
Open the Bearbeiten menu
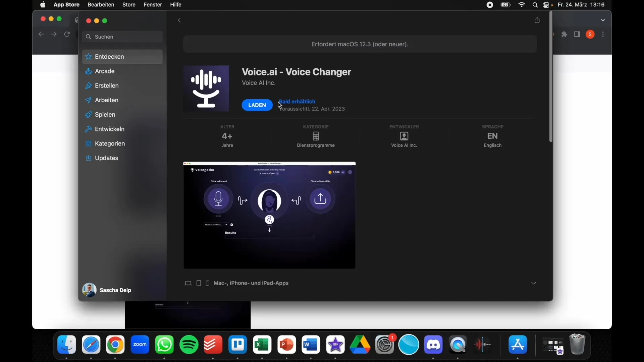[101, 5]
